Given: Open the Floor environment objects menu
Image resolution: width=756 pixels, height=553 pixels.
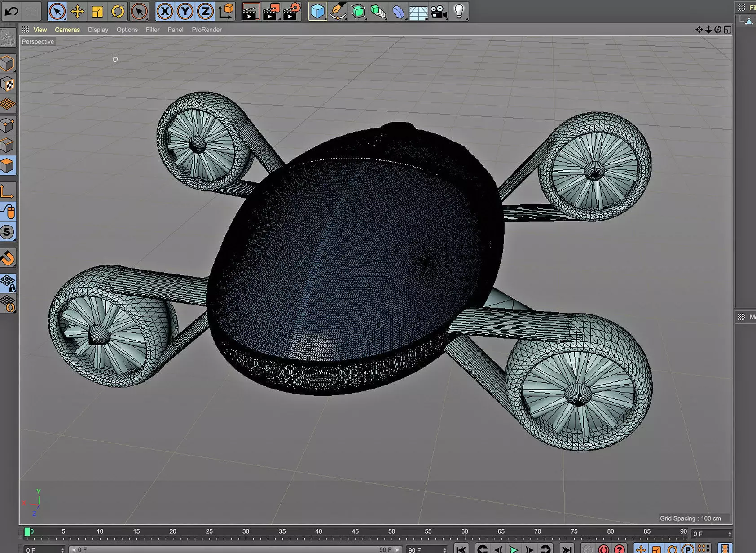Looking at the screenshot, I should [418, 11].
